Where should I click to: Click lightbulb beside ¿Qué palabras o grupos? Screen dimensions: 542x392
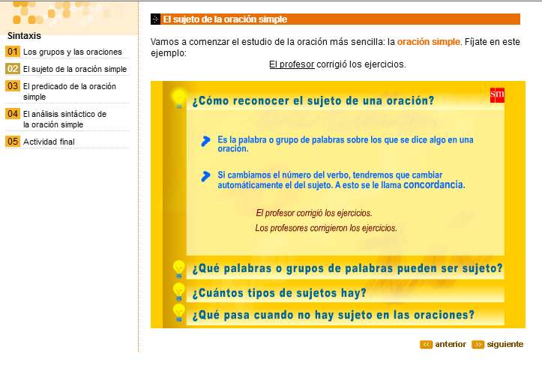coord(178,269)
